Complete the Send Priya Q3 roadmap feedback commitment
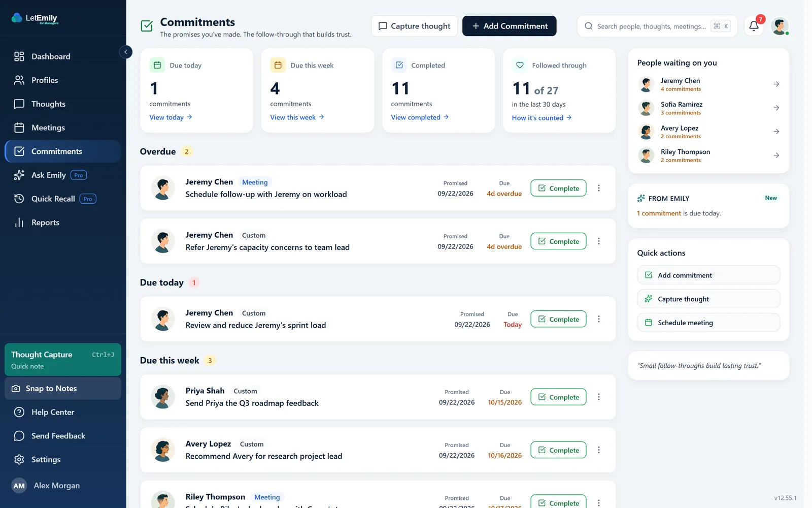812x508 pixels. (558, 397)
